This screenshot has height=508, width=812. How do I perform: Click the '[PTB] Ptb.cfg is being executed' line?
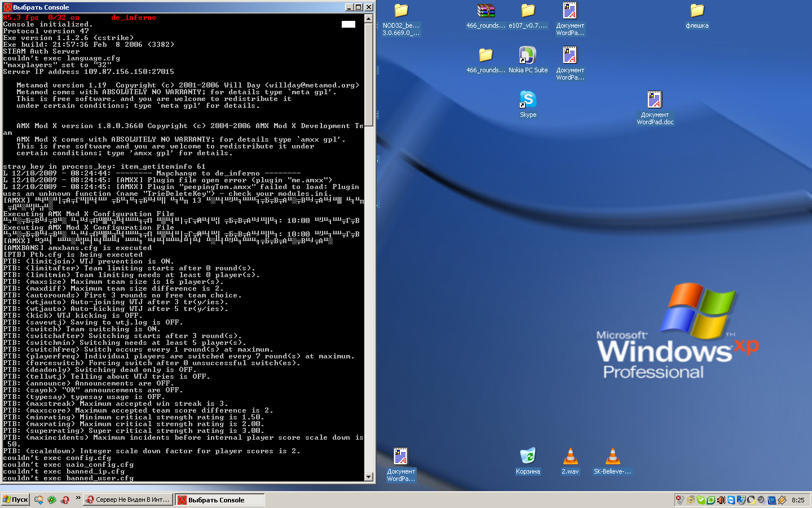73,255
